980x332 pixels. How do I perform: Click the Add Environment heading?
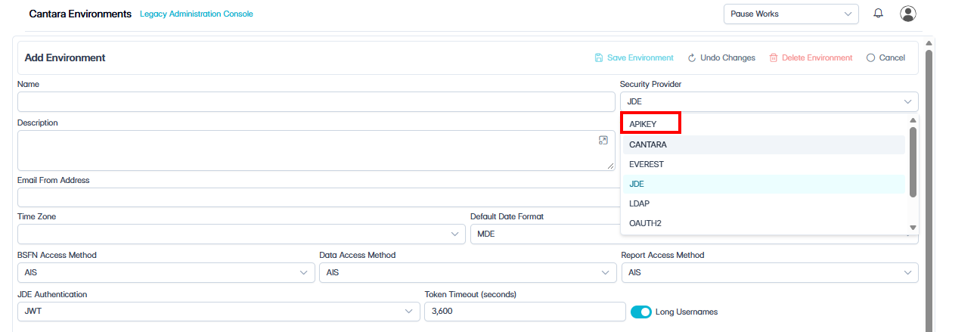tap(65, 57)
